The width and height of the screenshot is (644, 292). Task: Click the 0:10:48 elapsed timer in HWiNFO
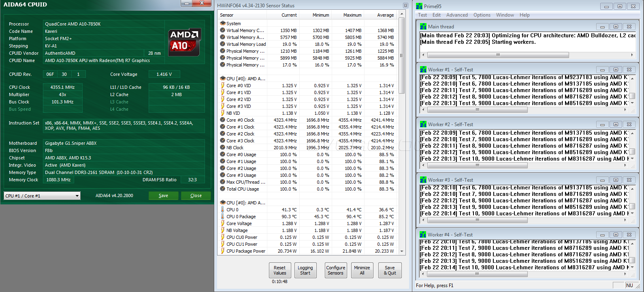pyautogui.click(x=279, y=281)
